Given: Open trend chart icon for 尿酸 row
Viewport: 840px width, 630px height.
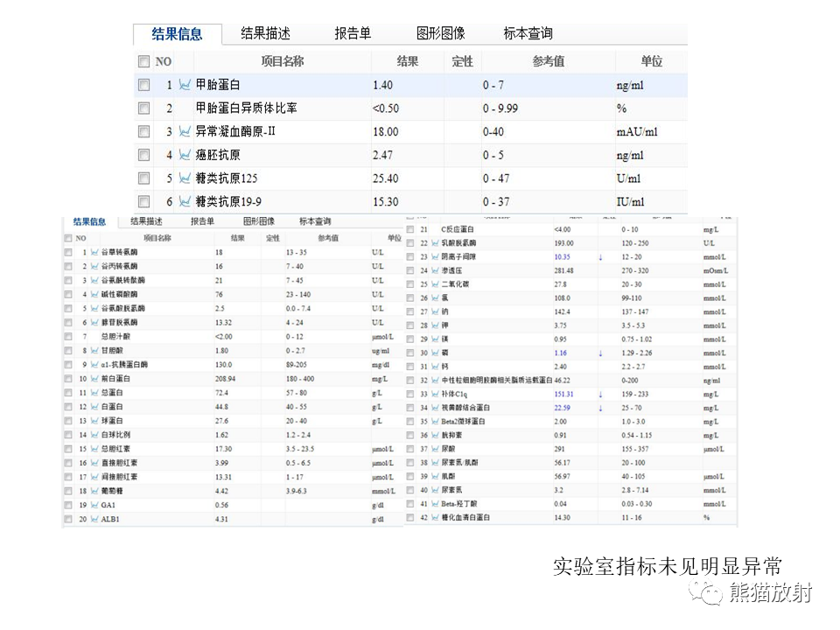Looking at the screenshot, I should [x=435, y=448].
